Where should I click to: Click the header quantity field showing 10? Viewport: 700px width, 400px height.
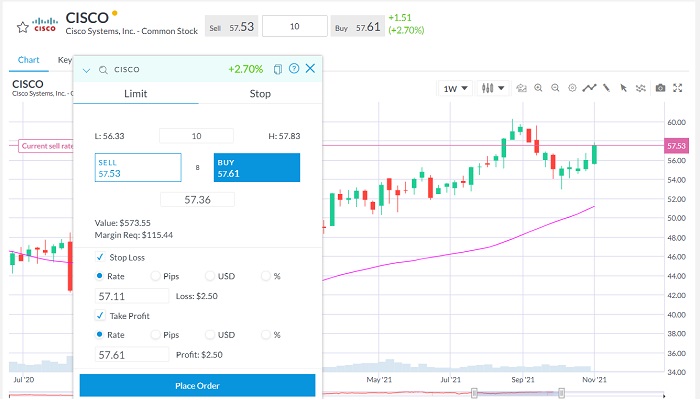[295, 26]
